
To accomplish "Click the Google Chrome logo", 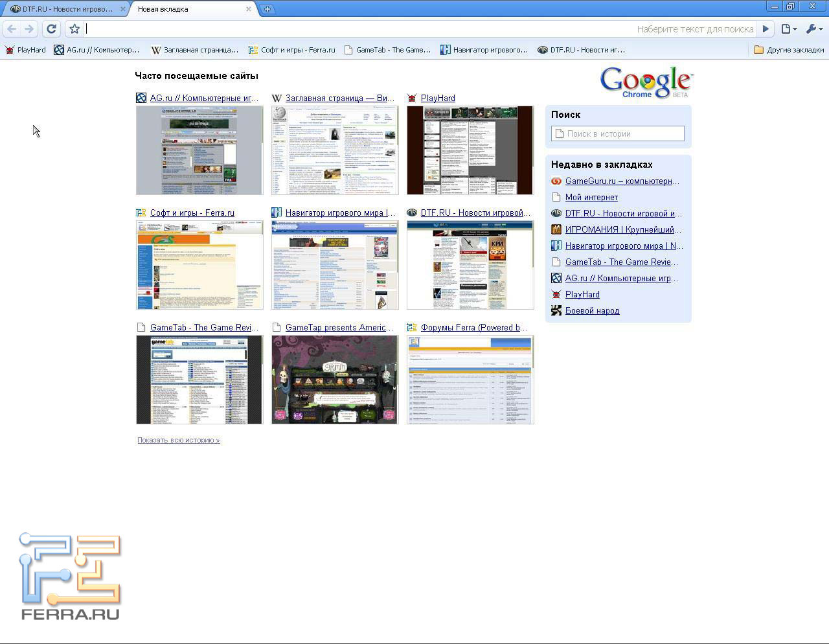I will pos(646,83).
